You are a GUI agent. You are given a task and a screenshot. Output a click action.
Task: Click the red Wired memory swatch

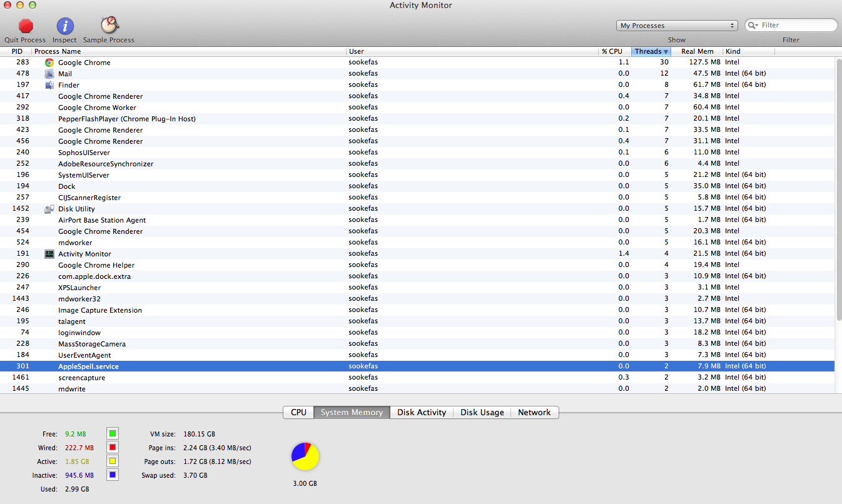tap(113, 447)
